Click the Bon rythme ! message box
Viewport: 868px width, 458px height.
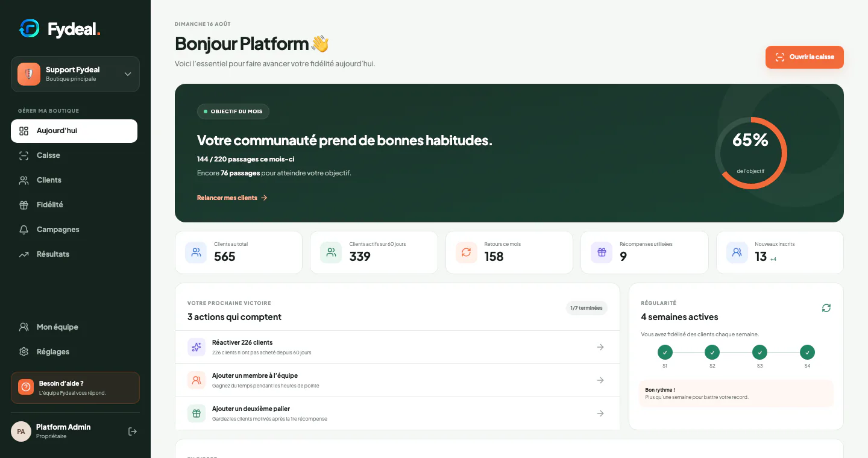(736, 394)
